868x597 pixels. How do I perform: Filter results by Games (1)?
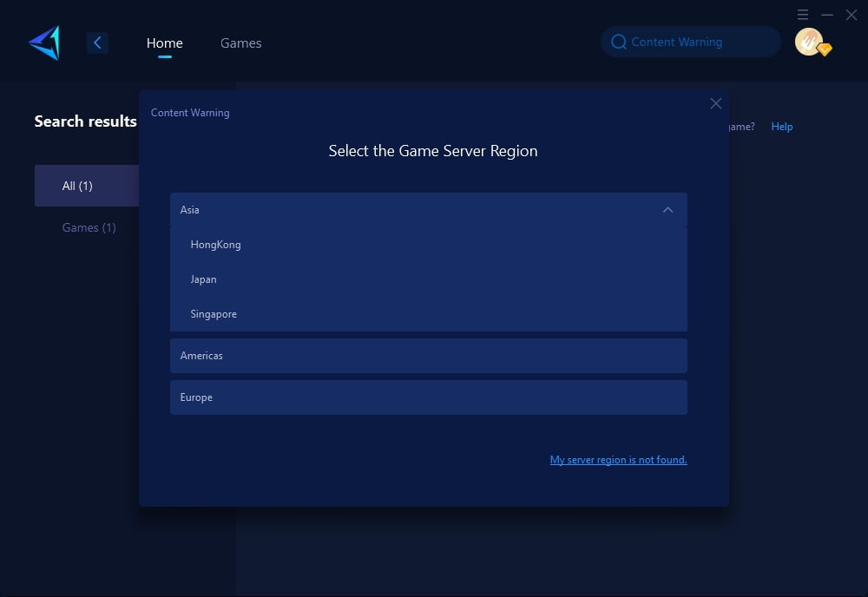[x=89, y=227]
